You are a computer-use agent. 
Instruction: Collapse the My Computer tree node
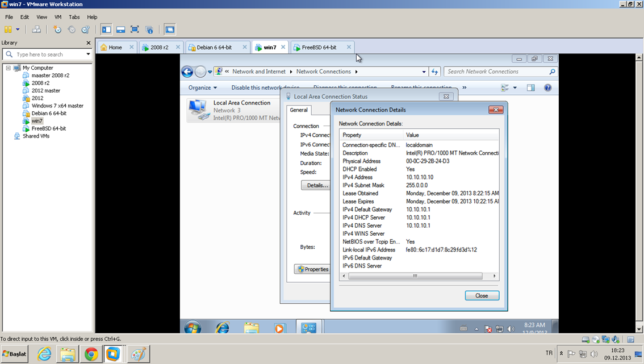pos(9,68)
